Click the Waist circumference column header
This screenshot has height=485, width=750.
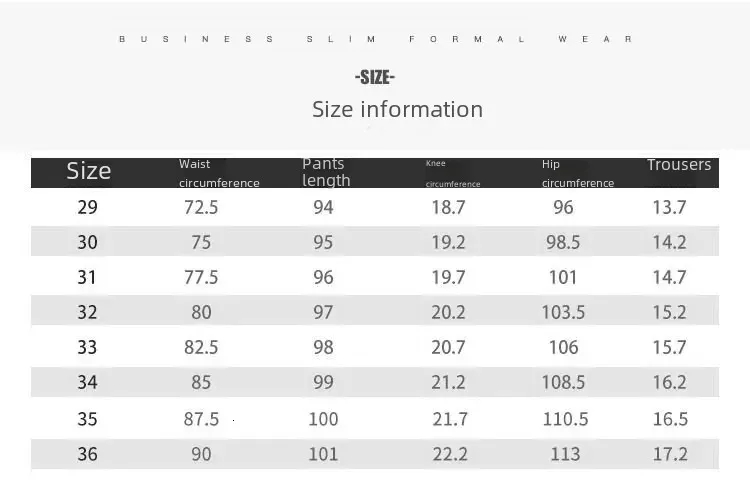pos(219,173)
